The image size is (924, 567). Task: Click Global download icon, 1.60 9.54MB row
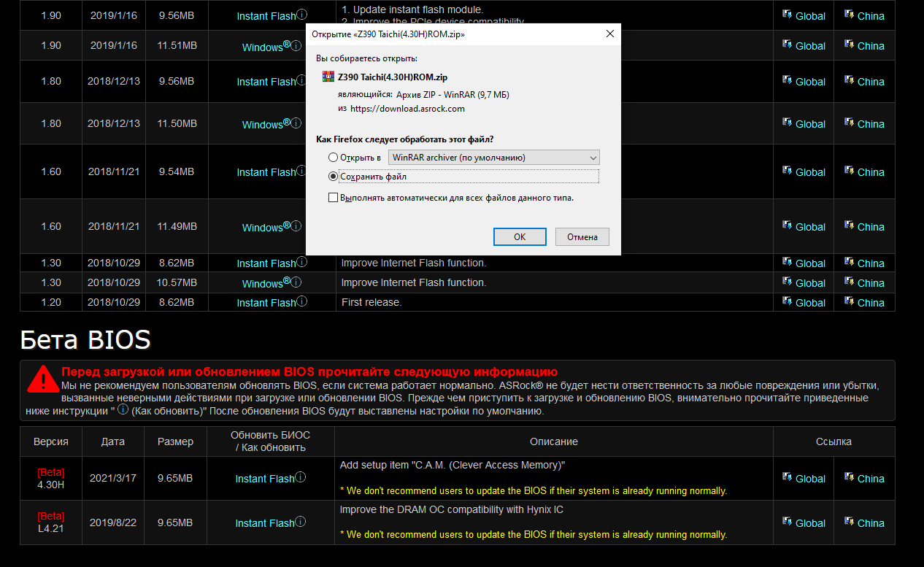787,171
